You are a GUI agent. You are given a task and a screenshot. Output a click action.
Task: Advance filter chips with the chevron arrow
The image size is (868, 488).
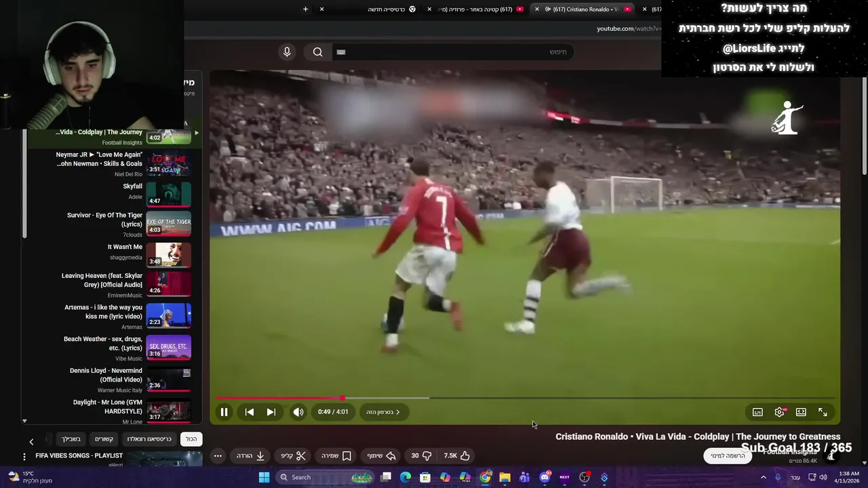[x=31, y=442]
